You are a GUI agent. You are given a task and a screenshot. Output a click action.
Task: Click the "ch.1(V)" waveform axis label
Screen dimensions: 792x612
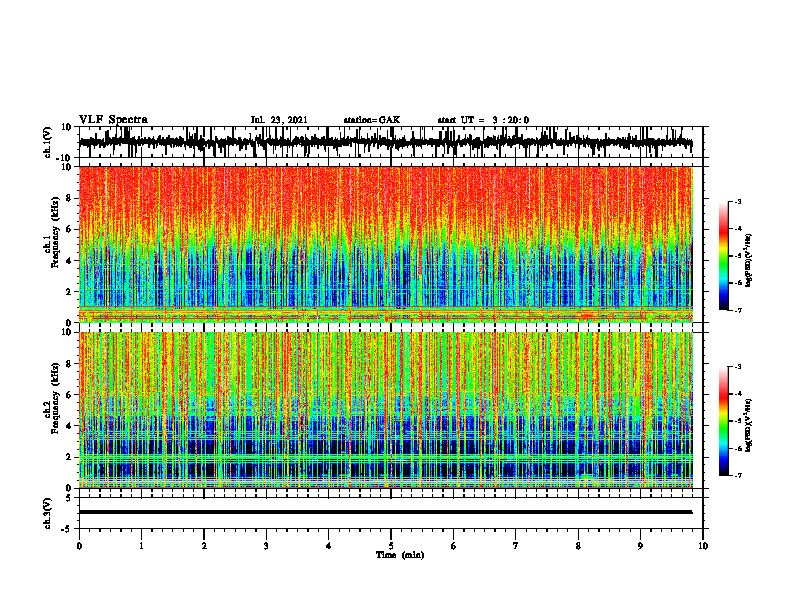[48, 142]
